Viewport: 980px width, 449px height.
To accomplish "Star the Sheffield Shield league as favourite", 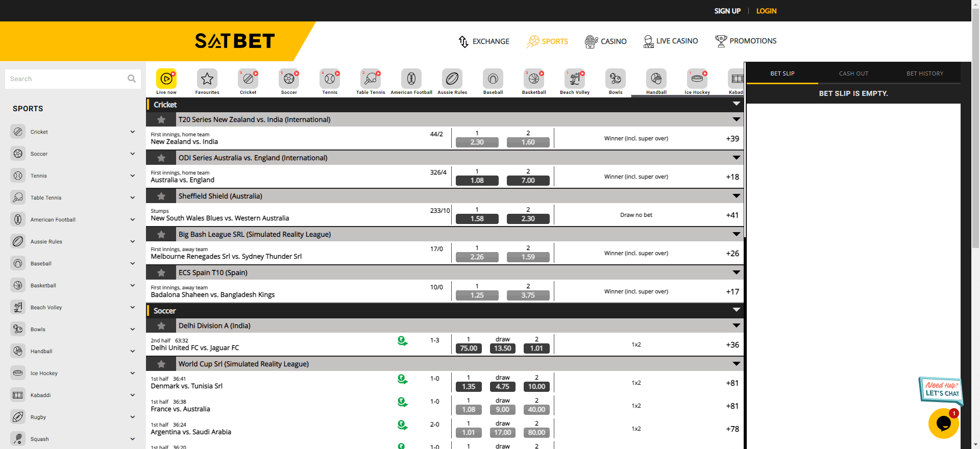I will click(161, 196).
